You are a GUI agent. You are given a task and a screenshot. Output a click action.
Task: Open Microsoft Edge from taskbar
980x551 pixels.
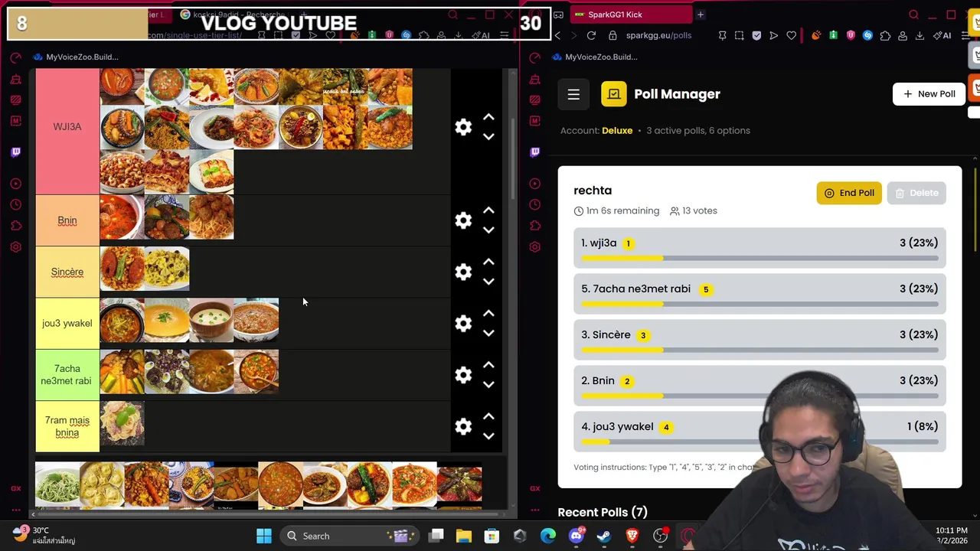[548, 536]
